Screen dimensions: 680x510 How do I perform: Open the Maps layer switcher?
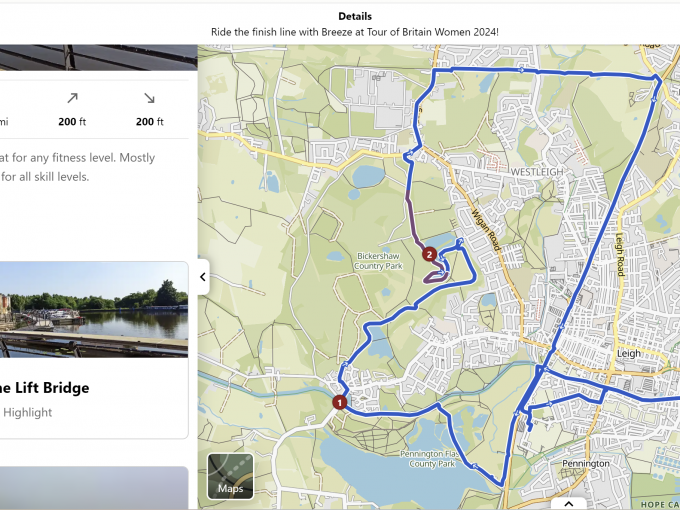tap(230, 476)
